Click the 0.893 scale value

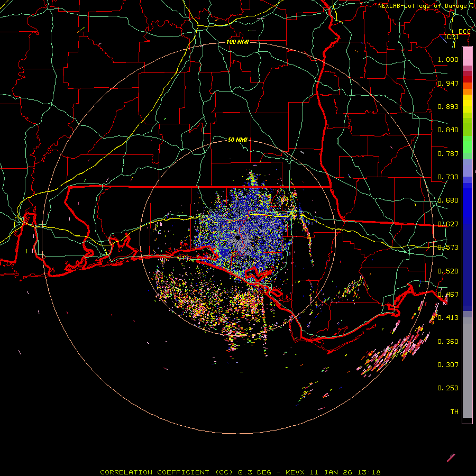448,106
